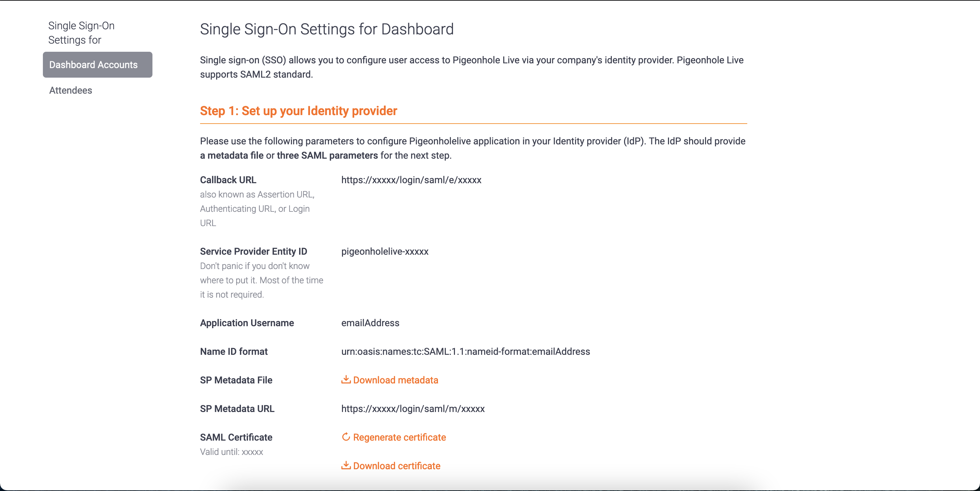Click the emailAddress Application Username value
The width and height of the screenshot is (980, 491).
370,323
